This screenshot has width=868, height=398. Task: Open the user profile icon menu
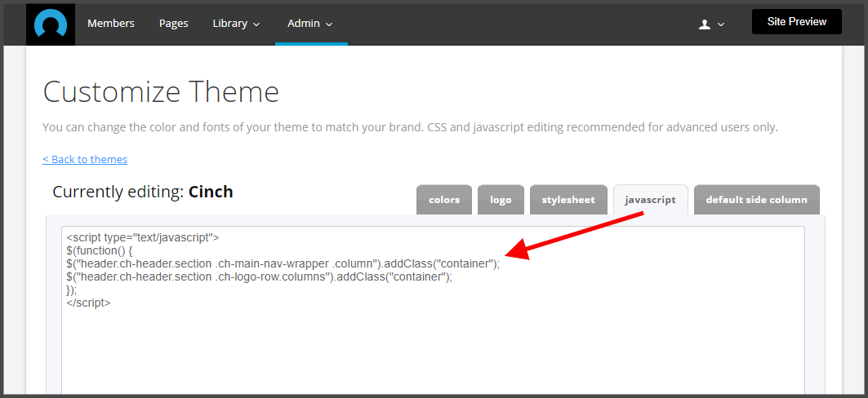[704, 24]
